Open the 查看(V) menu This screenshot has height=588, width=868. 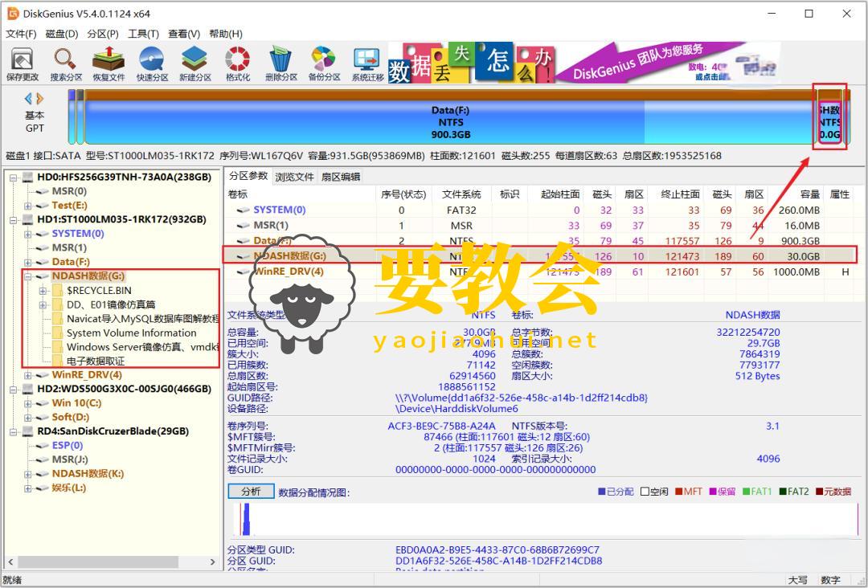click(184, 34)
